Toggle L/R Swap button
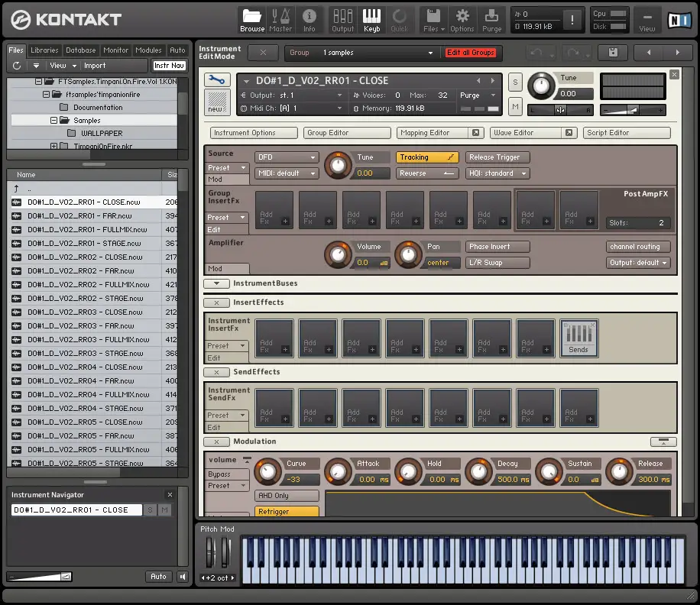 [497, 262]
